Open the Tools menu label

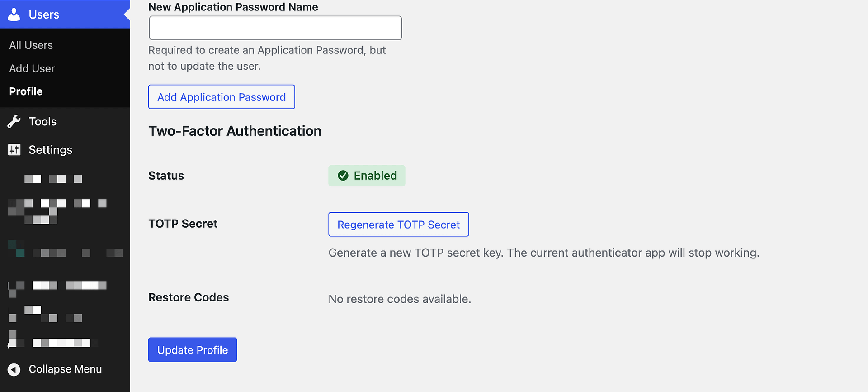(x=42, y=121)
